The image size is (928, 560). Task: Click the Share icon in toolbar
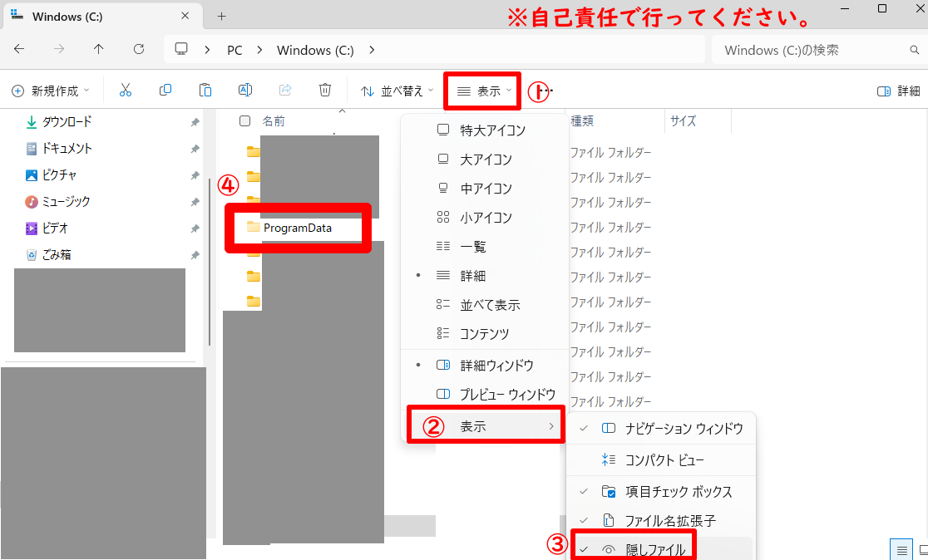(285, 90)
